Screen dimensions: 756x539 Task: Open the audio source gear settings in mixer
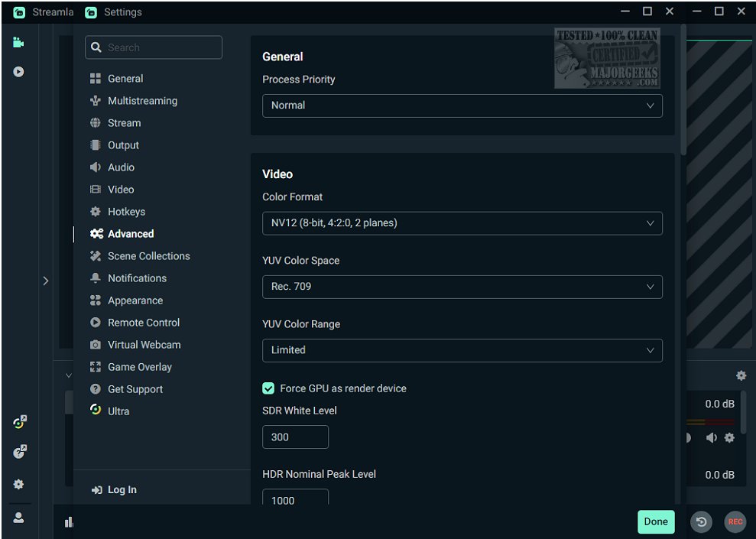pos(729,438)
